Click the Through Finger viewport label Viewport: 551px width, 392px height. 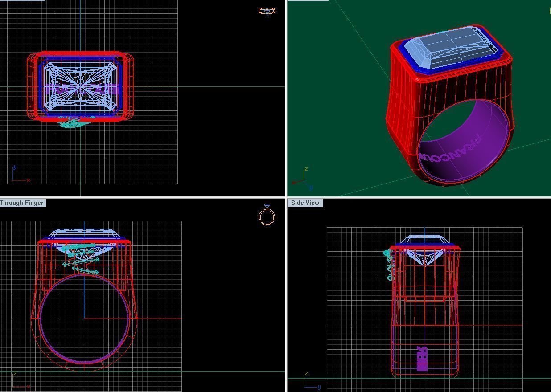pyautogui.click(x=22, y=203)
